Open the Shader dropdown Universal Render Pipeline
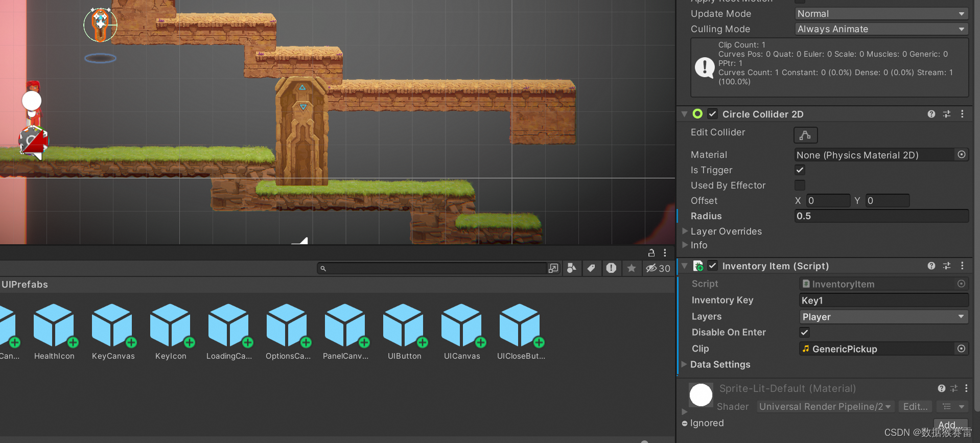Screen dimensions: 980x443 point(825,406)
